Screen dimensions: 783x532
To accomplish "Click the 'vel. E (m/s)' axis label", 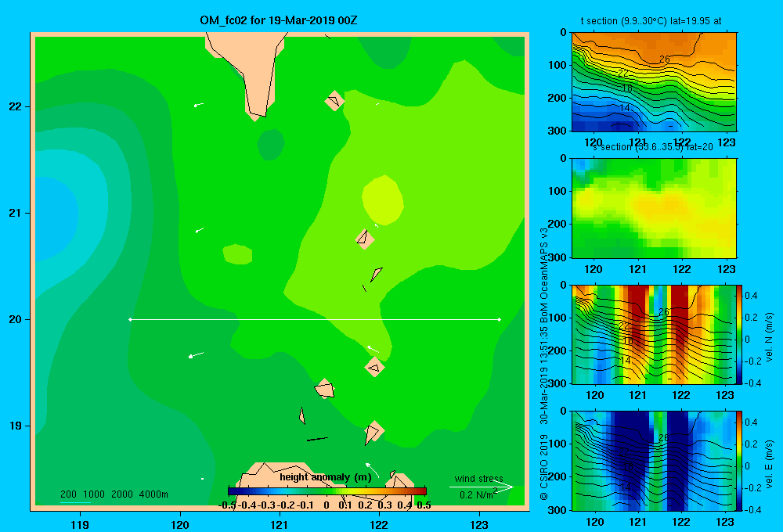I will (769, 464).
